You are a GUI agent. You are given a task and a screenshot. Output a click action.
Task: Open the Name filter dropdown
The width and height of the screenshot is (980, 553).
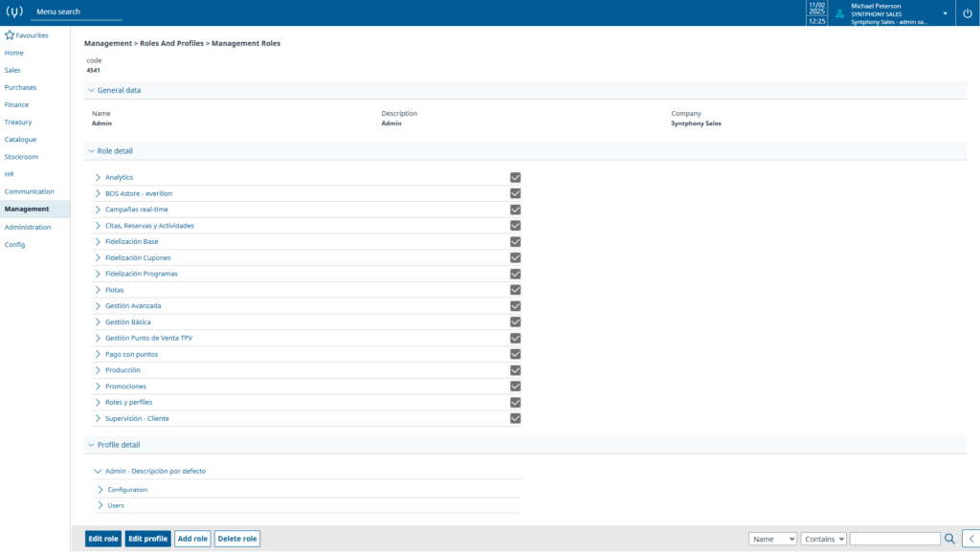[x=772, y=539]
